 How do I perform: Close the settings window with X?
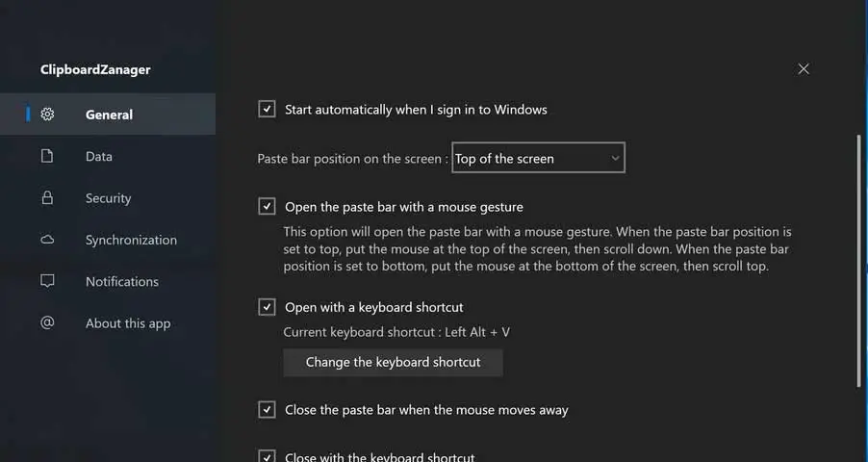click(x=804, y=68)
